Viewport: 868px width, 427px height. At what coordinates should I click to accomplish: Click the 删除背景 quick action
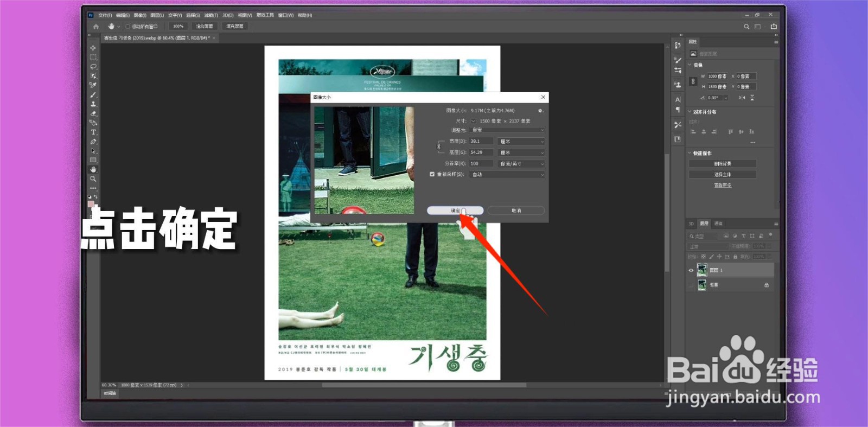(x=723, y=163)
